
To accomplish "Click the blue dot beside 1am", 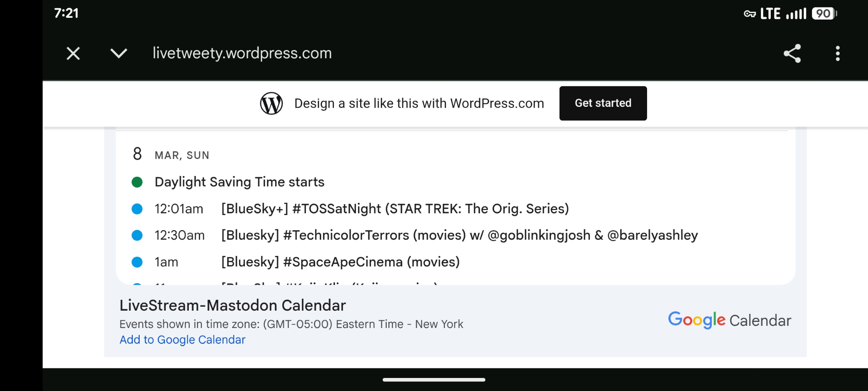I will click(x=137, y=262).
